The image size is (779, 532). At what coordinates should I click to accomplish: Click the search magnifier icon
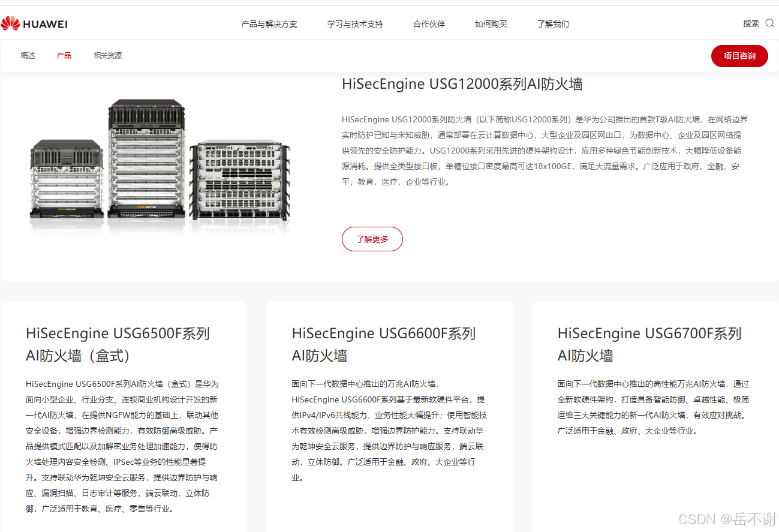pos(770,23)
